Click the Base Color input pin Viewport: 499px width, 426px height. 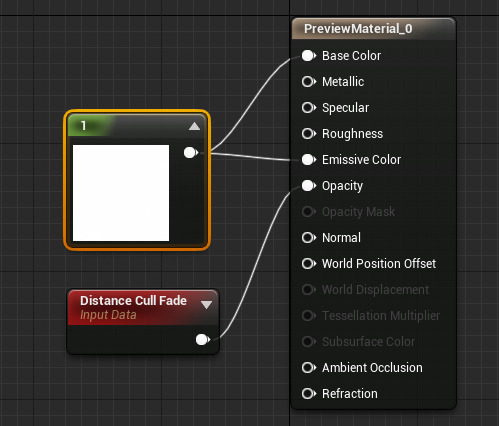click(x=309, y=56)
